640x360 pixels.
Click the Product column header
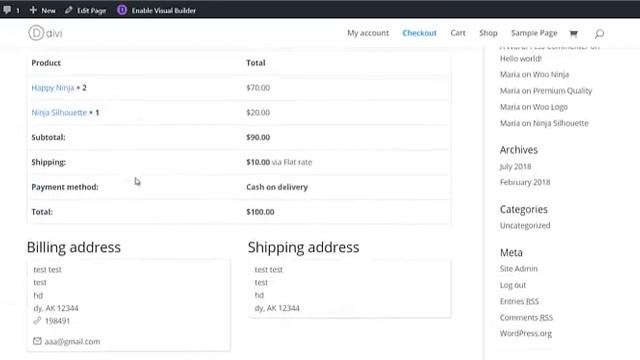click(x=46, y=63)
